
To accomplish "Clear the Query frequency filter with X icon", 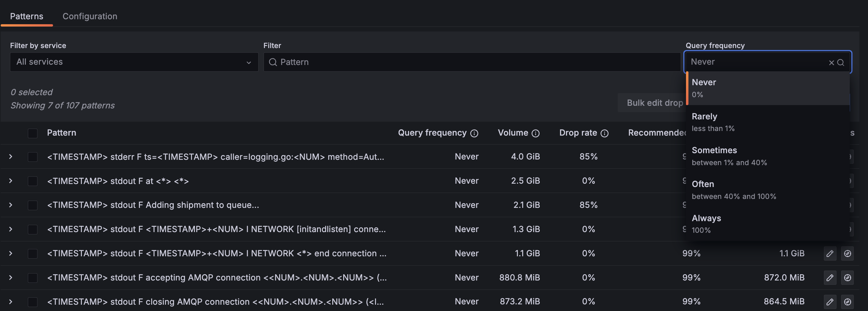I will [831, 63].
